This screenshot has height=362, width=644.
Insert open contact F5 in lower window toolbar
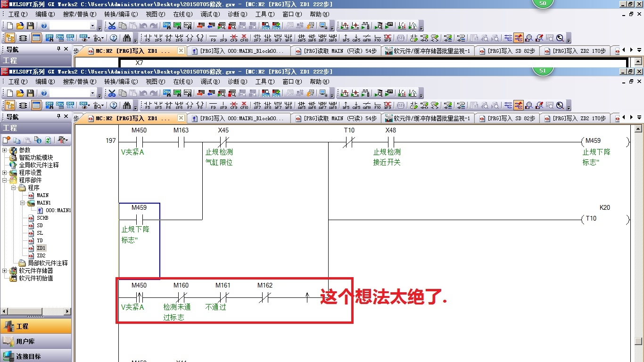[x=148, y=106]
